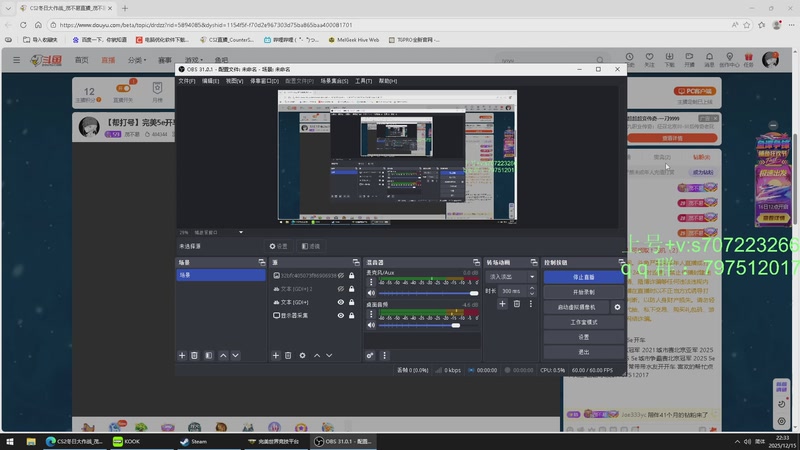The width and height of the screenshot is (800, 450).
Task: Expand the 分类 category dropdown on Douyu
Action: (137, 60)
